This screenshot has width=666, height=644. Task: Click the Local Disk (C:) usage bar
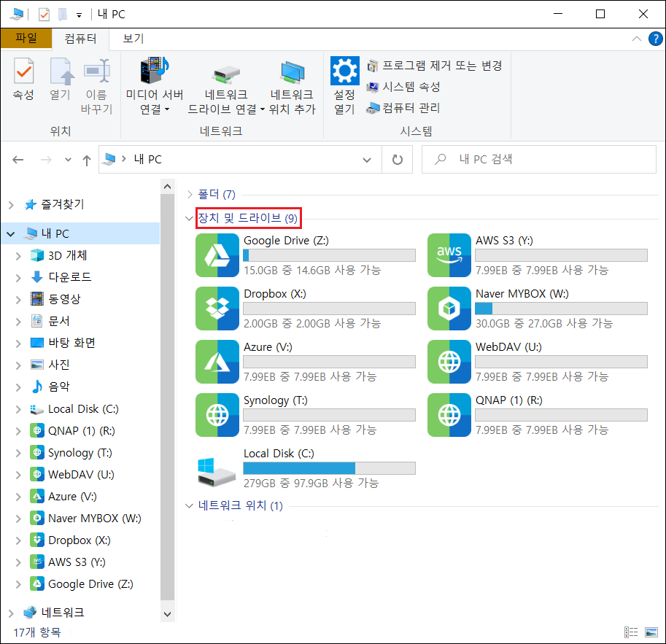[329, 468]
